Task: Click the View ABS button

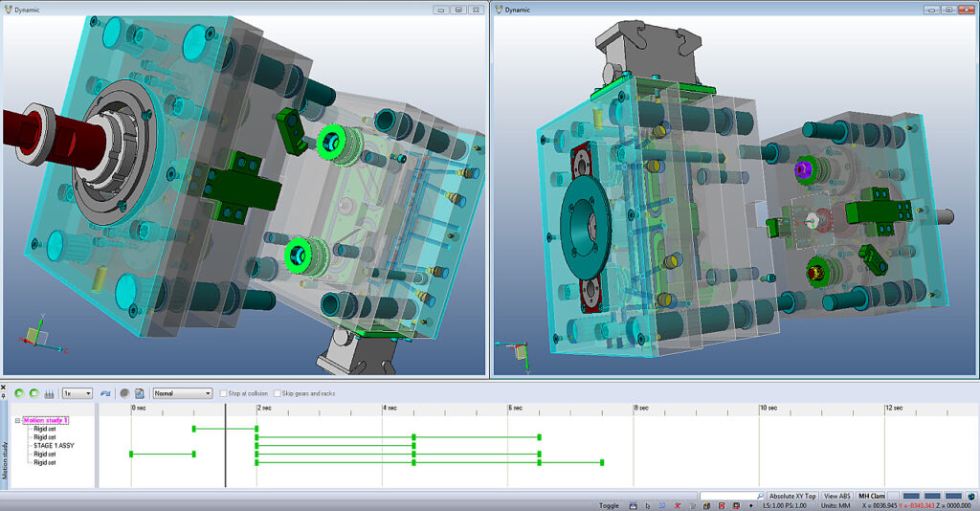Action: pyautogui.click(x=837, y=496)
